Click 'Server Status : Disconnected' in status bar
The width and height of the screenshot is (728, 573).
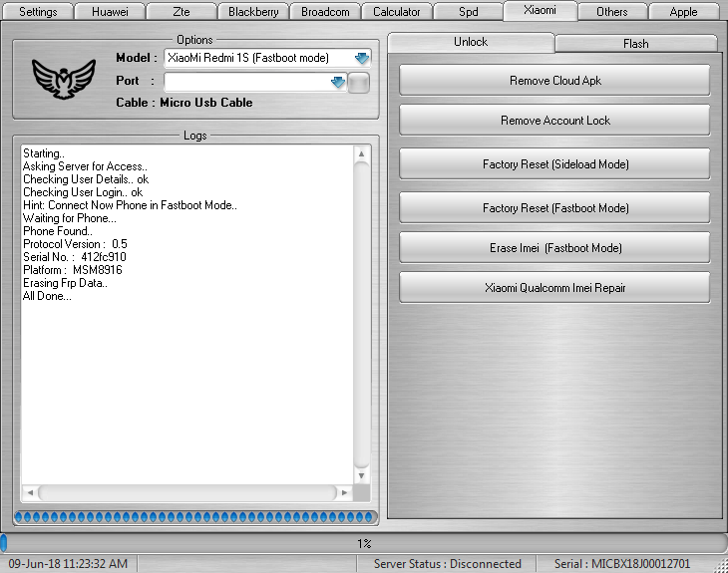(x=447, y=564)
